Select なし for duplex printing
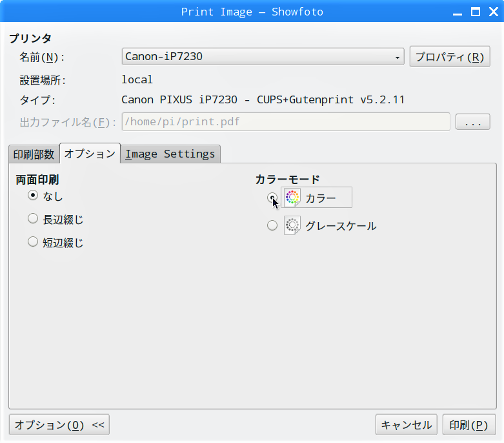Viewport: 504px width, 443px height. [33, 195]
